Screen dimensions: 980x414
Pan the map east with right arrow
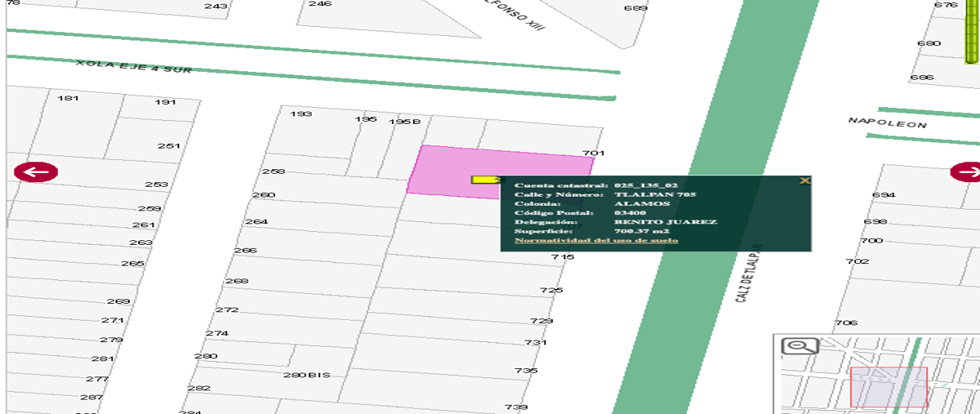(966, 172)
